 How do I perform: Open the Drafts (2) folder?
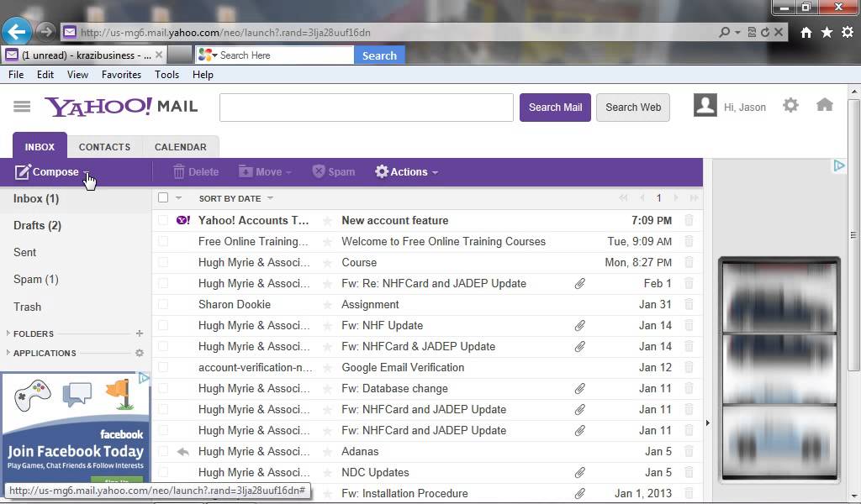[x=37, y=225]
